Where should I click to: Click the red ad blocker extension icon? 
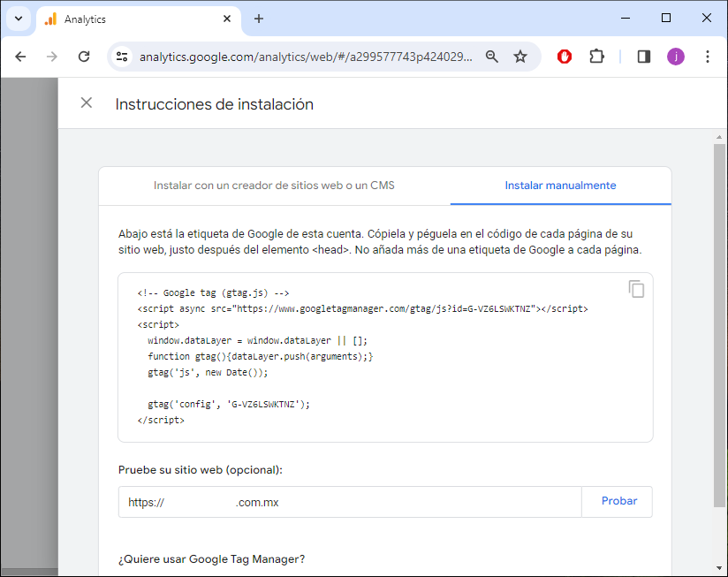click(565, 57)
